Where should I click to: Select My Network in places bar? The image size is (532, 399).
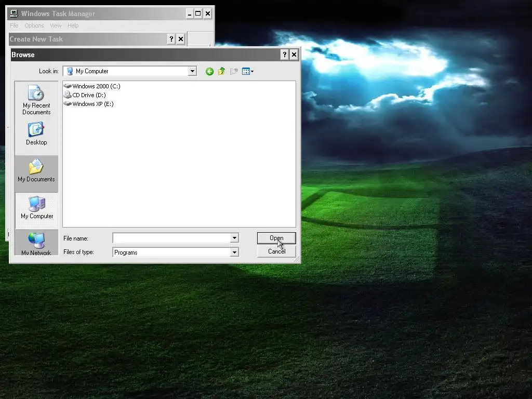36,243
